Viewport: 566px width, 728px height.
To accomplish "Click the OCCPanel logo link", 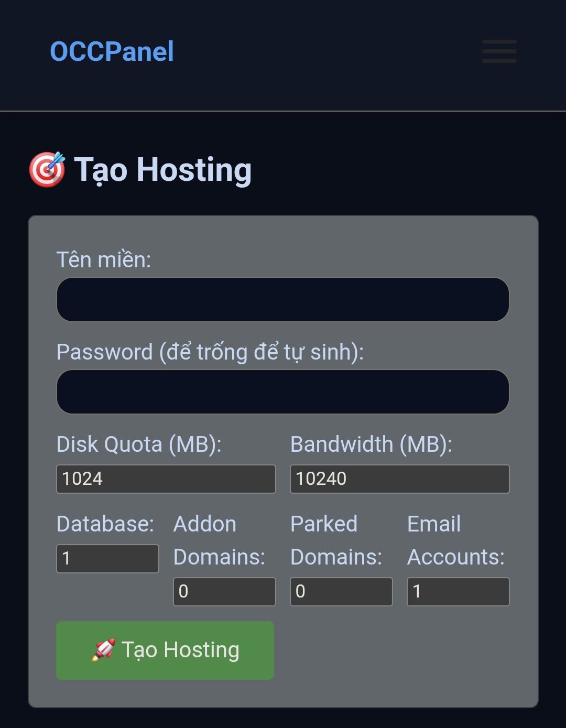I will point(112,51).
